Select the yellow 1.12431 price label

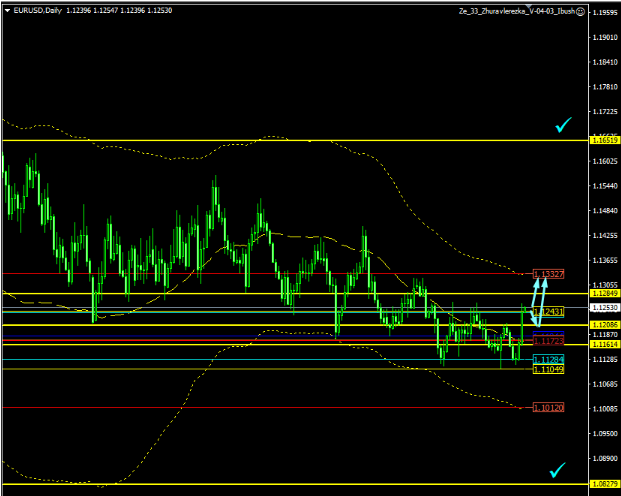(x=549, y=311)
